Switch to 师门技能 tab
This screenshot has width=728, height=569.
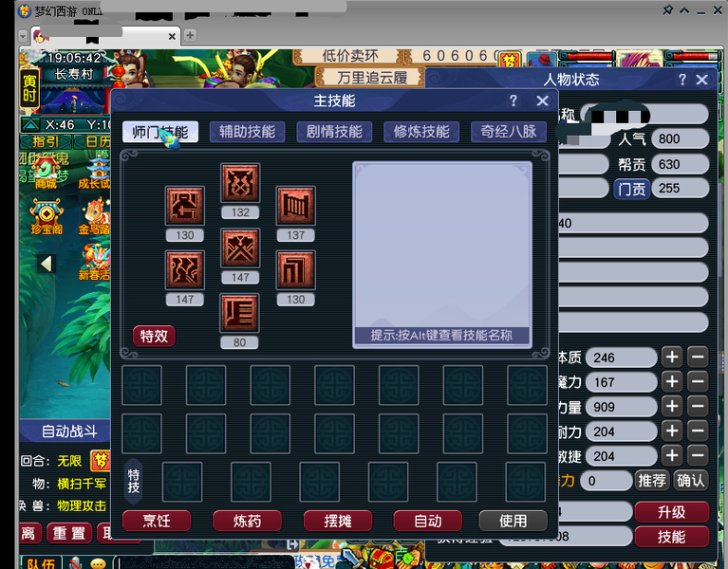click(x=160, y=132)
